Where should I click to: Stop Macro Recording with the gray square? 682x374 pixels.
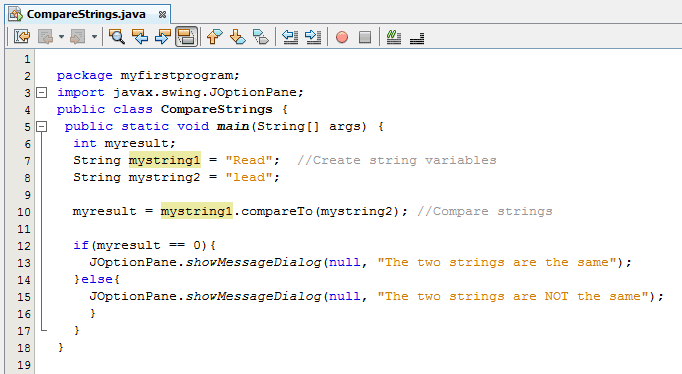pos(365,37)
